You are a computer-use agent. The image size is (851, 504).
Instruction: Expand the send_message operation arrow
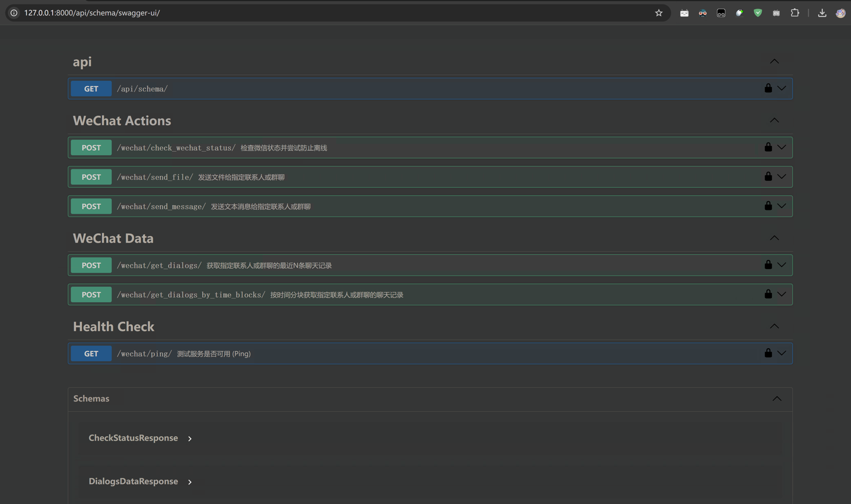[x=782, y=206]
